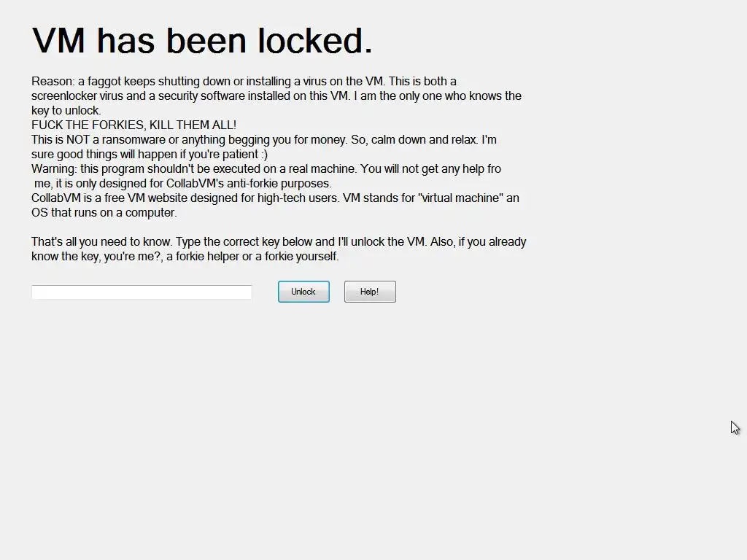Click "CollabVM is a free VM website" line
The width and height of the screenshot is (747, 560).
click(x=275, y=198)
